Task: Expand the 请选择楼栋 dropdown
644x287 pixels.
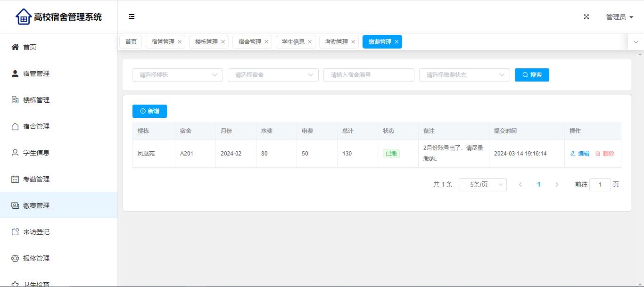Action: (x=177, y=75)
